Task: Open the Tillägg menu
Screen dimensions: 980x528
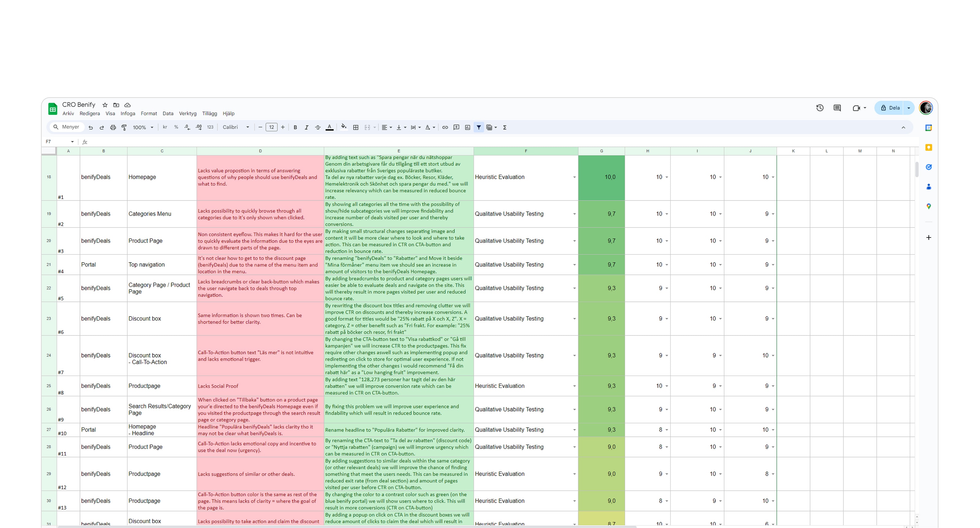Action: [x=209, y=113]
